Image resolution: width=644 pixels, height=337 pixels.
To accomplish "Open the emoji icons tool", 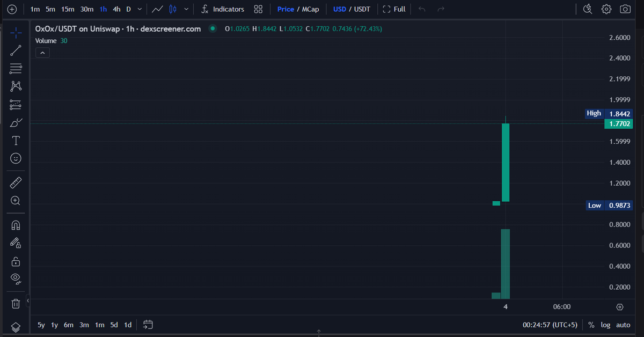I will coord(16,158).
